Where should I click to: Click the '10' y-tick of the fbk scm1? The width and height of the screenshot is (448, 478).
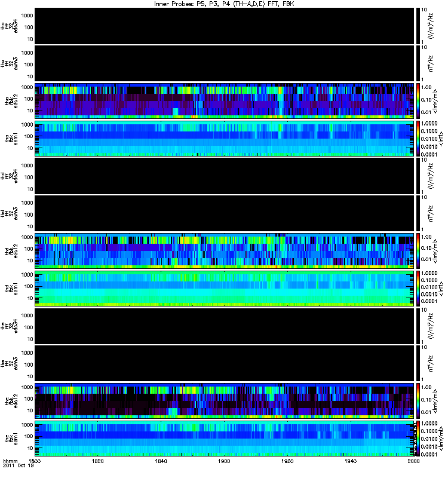[30, 449]
